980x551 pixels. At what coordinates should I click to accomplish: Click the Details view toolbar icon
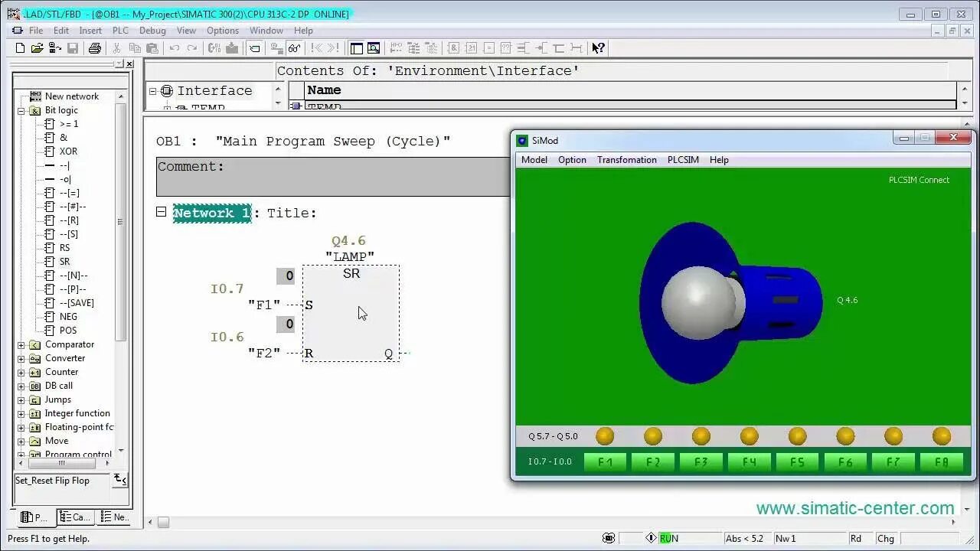[374, 48]
